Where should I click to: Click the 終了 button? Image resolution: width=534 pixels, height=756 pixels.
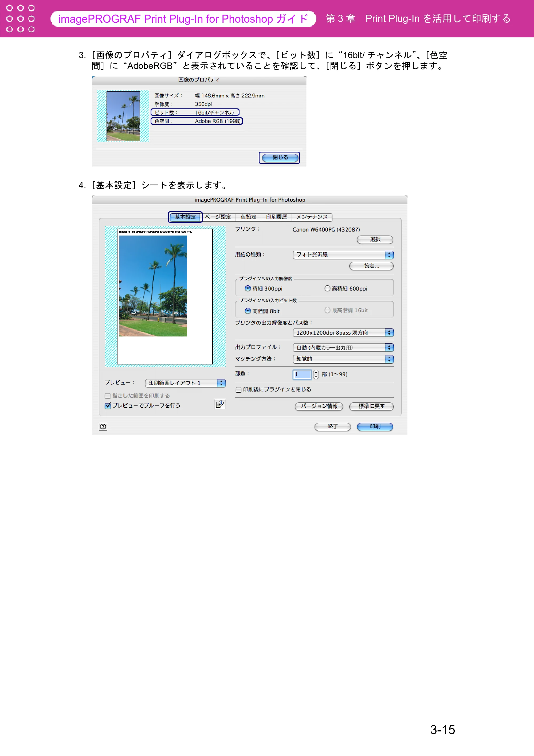click(x=332, y=426)
